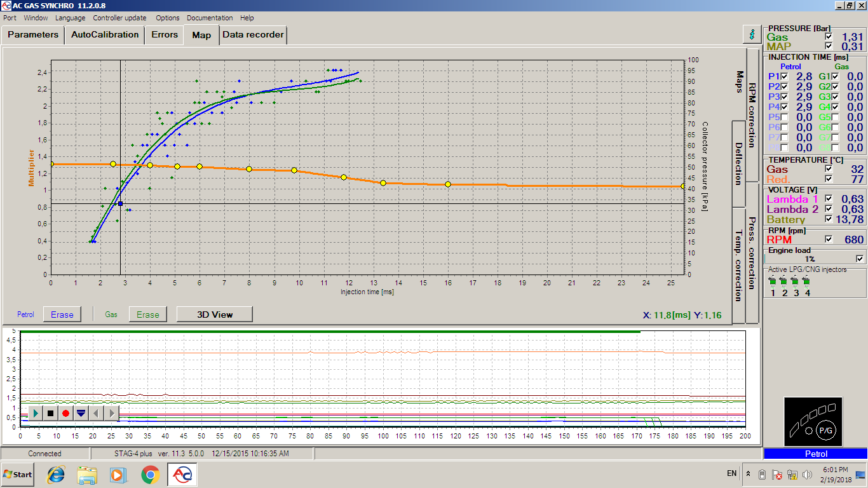Erase the Petrol map with Erase button
Viewport: 868px width, 488px height.
62,315
